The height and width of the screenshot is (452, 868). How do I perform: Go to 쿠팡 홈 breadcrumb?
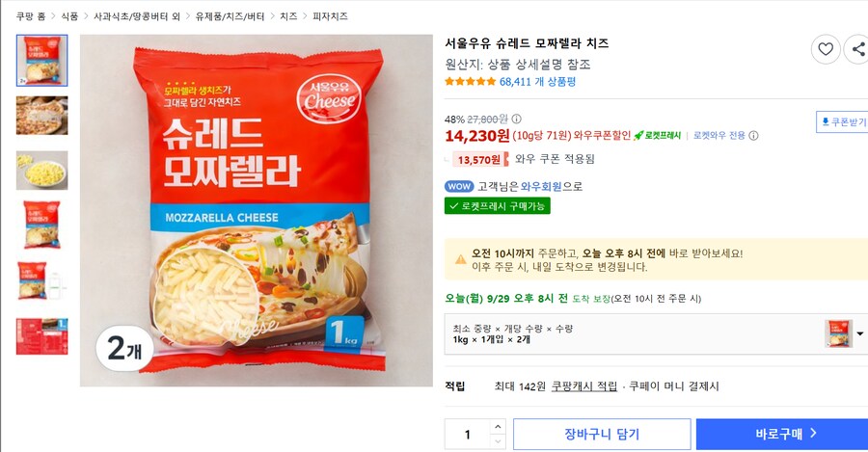click(x=32, y=16)
